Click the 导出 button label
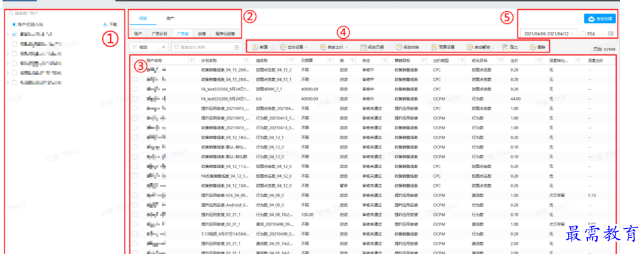This screenshot has width=644, height=254. point(514,47)
